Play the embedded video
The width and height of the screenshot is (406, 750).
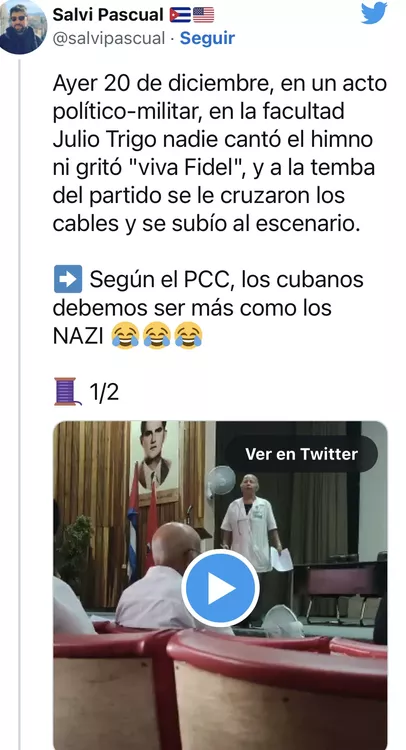pyautogui.click(x=220, y=588)
